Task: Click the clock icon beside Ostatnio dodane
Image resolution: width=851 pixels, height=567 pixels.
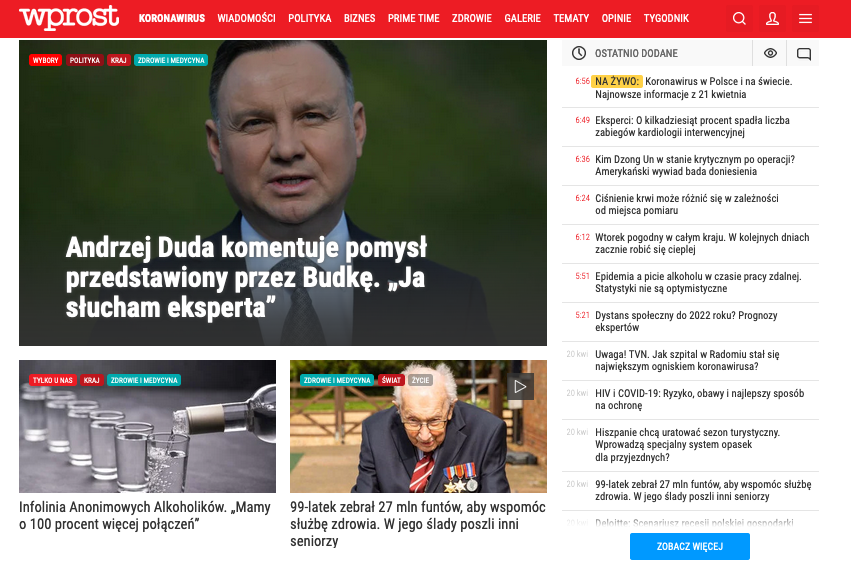Action: pos(579,53)
